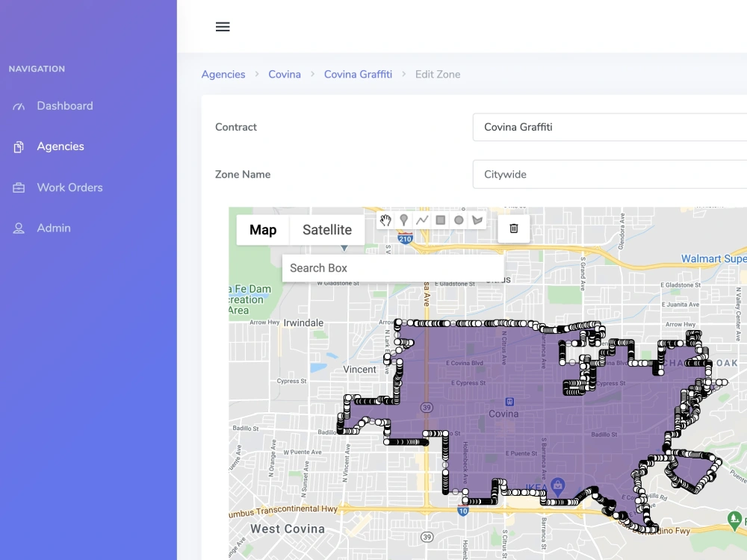Switch to Satellite view
The width and height of the screenshot is (747, 560).
pos(327,229)
